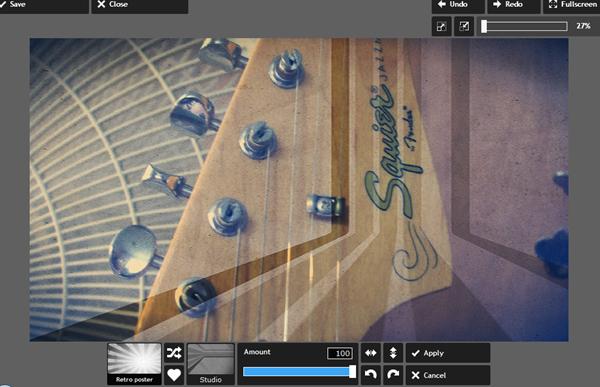Click the fit-to-screen zoom icon
This screenshot has width=600, height=387.
(x=442, y=26)
